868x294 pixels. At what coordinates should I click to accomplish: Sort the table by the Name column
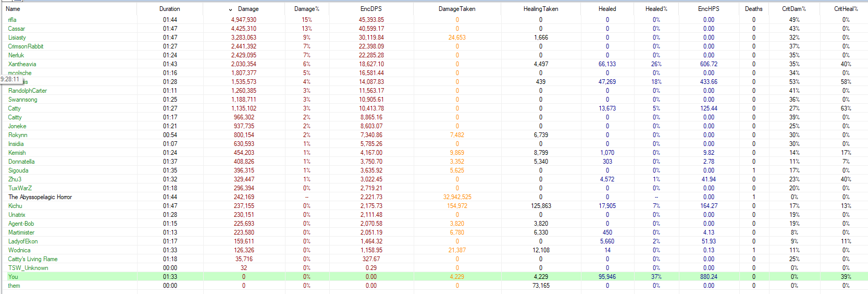(13, 9)
